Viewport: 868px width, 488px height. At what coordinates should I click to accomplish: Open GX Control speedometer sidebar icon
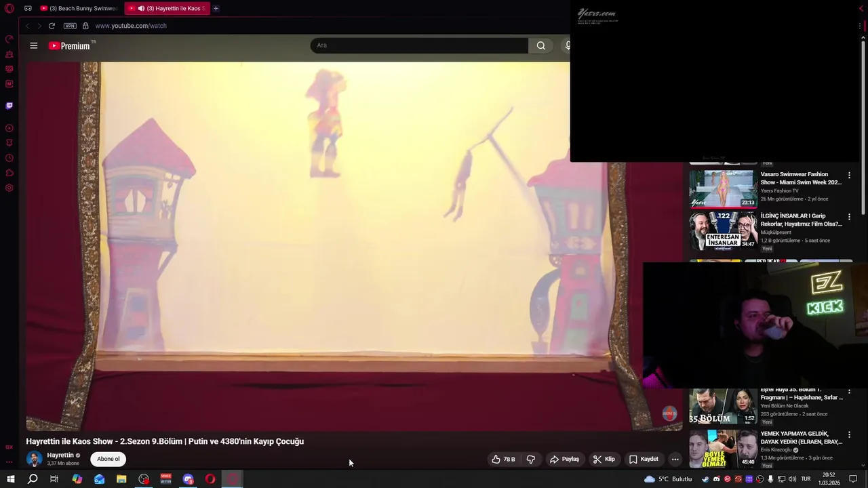click(9, 39)
